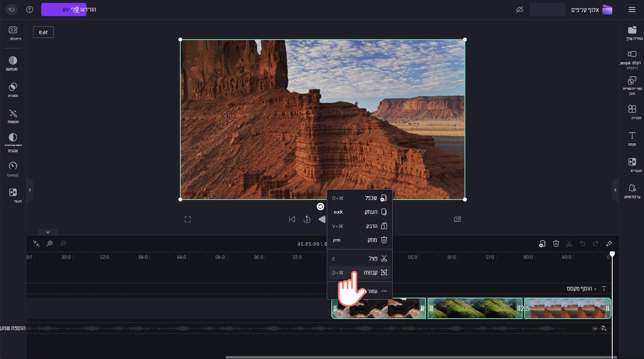Select Paste in the context menu

pos(360,226)
